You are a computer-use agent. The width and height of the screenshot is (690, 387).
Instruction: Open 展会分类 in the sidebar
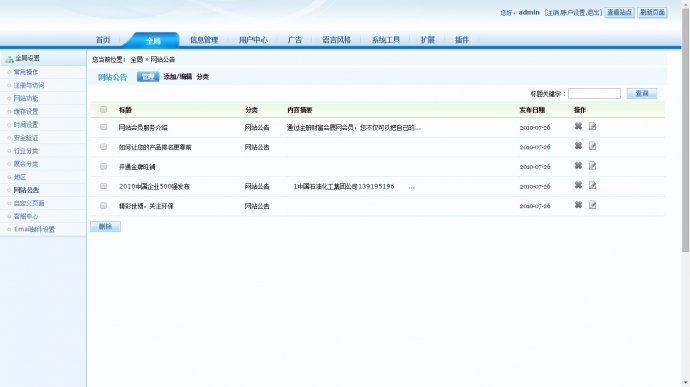[x=26, y=164]
